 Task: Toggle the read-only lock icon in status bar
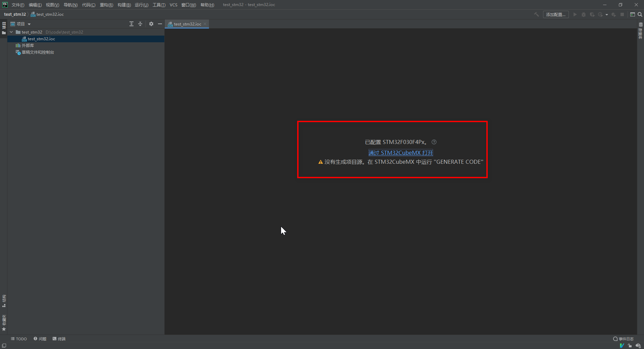coord(630,346)
